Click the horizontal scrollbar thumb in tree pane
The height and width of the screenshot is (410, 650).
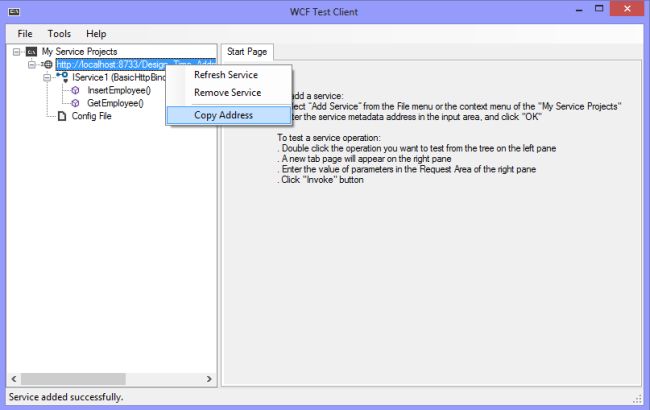click(73, 379)
